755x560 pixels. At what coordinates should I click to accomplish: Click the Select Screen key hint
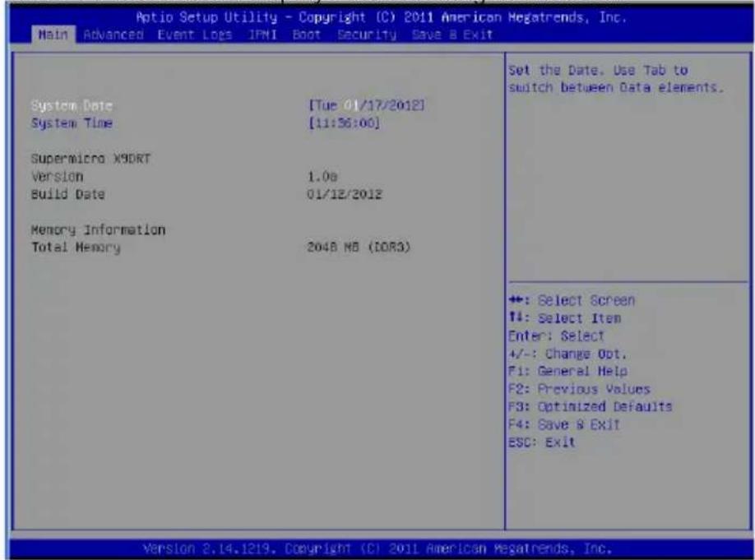click(572, 300)
